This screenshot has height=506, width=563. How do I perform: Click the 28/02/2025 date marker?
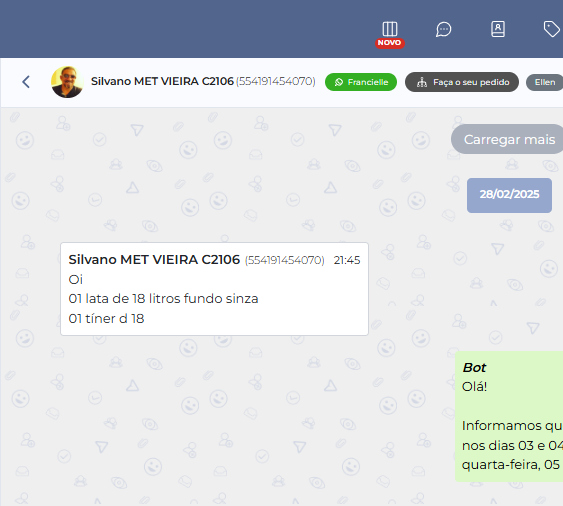[509, 194]
